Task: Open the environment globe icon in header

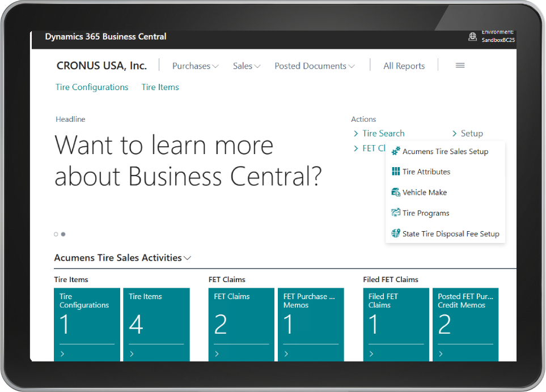Action: 472,36
